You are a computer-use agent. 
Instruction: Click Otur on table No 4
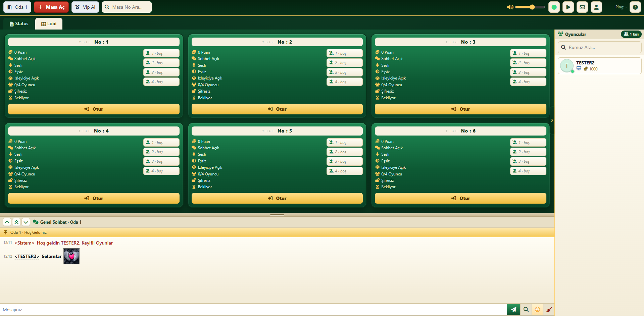[94, 198]
